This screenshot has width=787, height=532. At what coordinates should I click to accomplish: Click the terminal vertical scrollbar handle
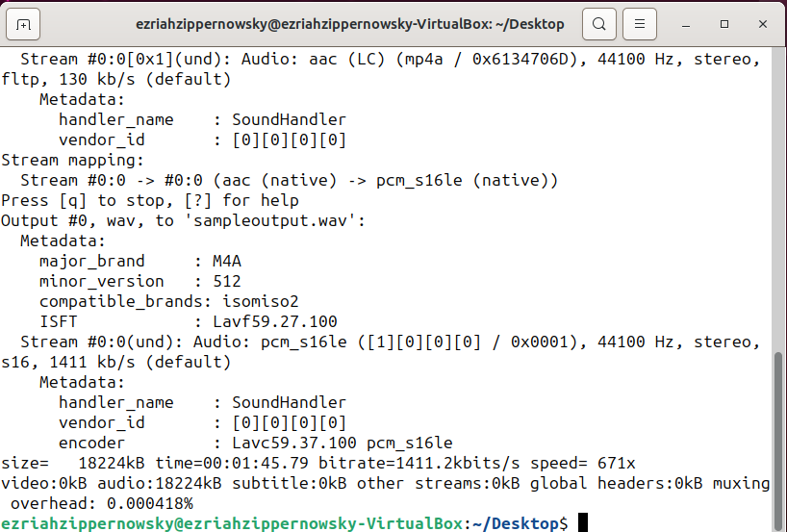pos(778,442)
